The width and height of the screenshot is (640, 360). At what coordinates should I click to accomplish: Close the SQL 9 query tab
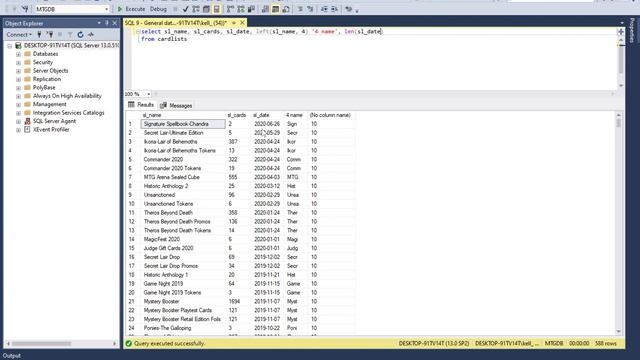(242, 23)
